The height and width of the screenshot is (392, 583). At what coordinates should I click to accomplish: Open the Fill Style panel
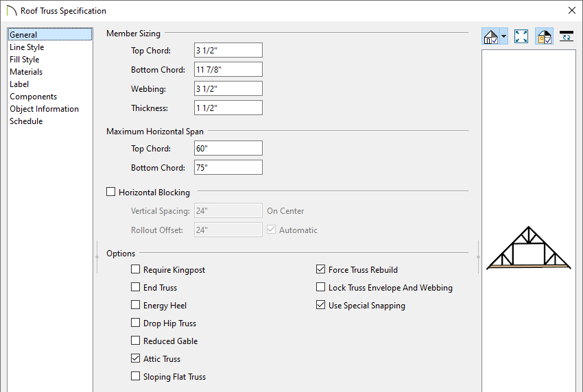tap(25, 60)
